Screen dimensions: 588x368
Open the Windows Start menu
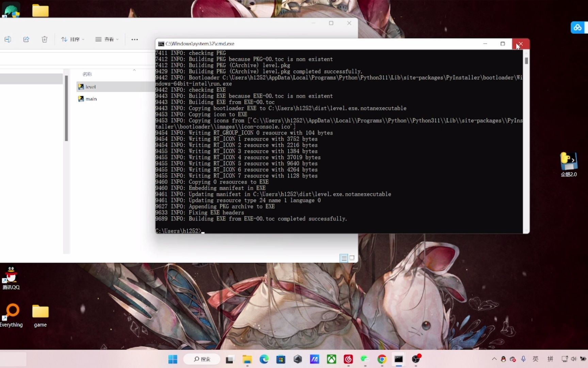[173, 359]
